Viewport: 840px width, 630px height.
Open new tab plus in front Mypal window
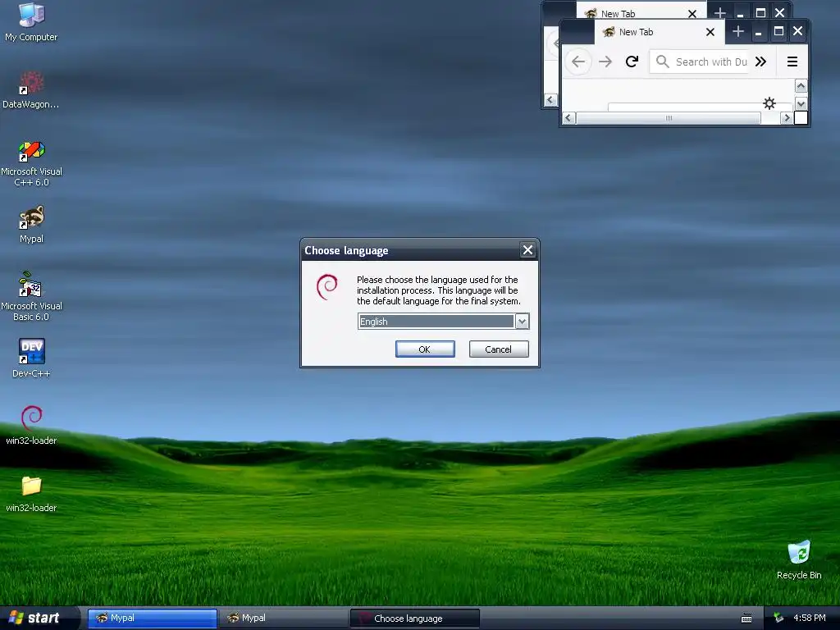[x=738, y=32]
